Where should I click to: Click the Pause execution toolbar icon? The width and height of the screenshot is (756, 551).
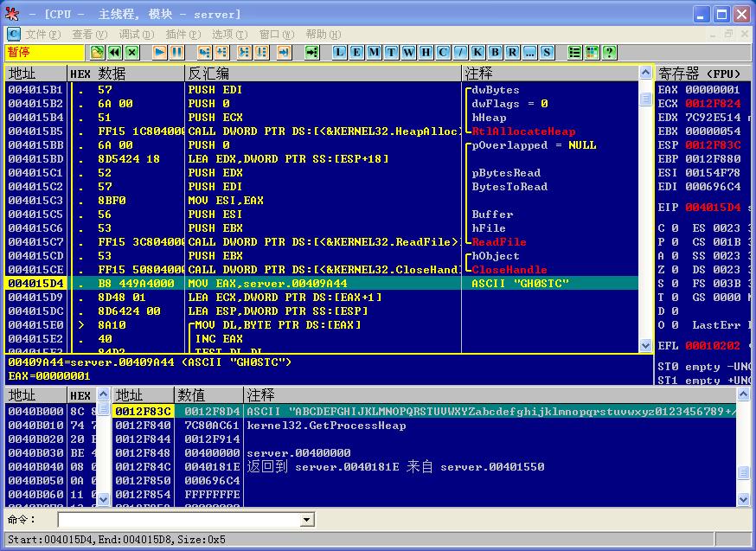coord(177,53)
